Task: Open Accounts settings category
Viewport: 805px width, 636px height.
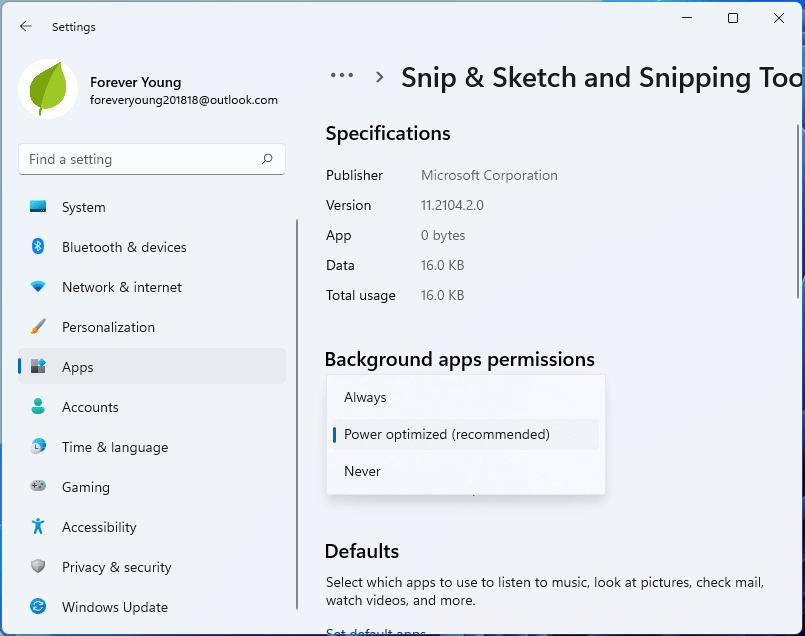Action: click(x=152, y=407)
